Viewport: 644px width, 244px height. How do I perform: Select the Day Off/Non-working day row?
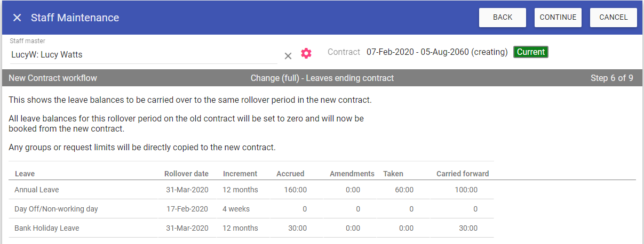coord(56,209)
